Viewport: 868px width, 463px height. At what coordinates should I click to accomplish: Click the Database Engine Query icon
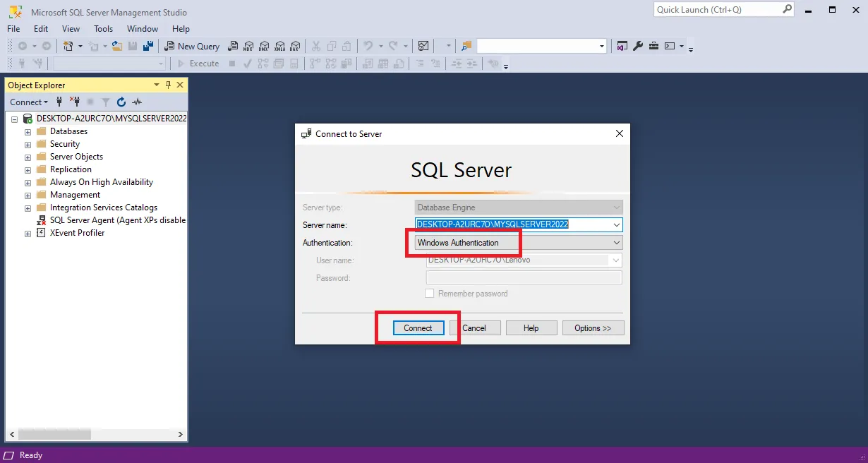[x=233, y=46]
